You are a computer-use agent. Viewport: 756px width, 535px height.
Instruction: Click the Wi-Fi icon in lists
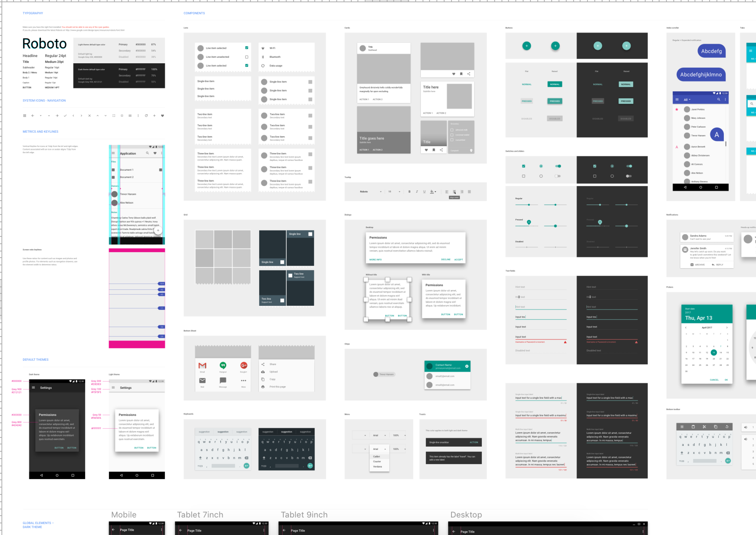coord(263,48)
